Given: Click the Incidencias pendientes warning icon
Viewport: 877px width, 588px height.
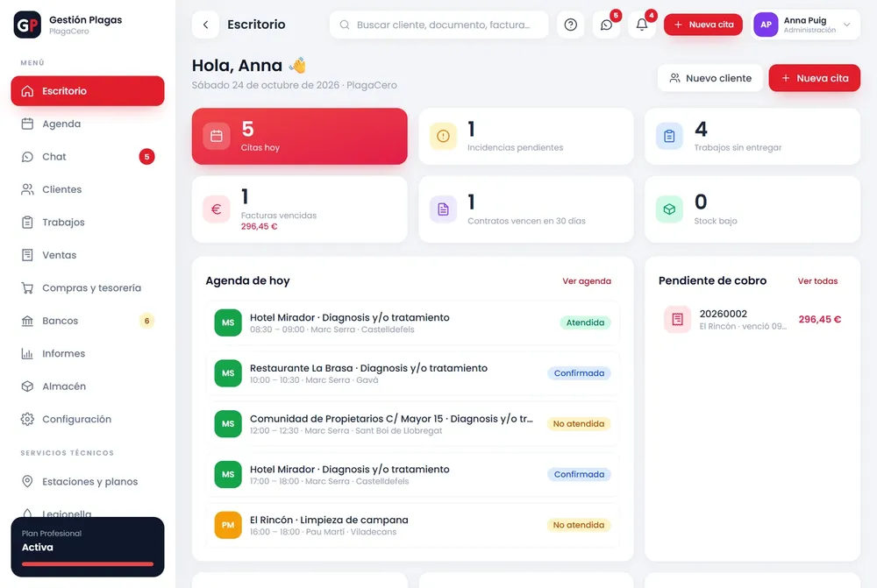Looking at the screenshot, I should [x=443, y=137].
